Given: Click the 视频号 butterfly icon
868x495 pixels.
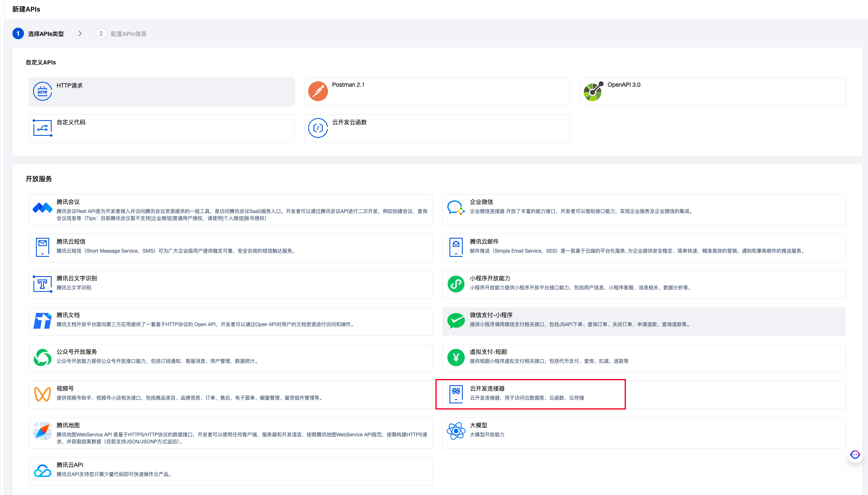Looking at the screenshot, I should [x=43, y=394].
